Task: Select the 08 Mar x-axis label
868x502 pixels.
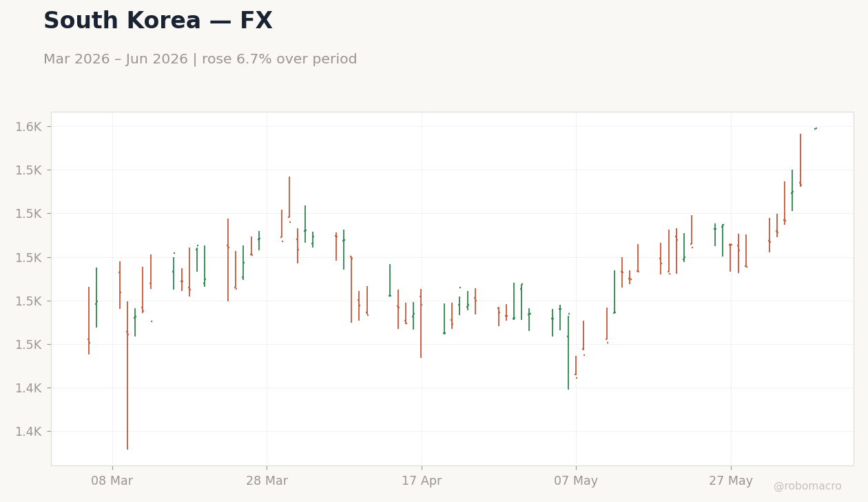Action: click(x=112, y=481)
